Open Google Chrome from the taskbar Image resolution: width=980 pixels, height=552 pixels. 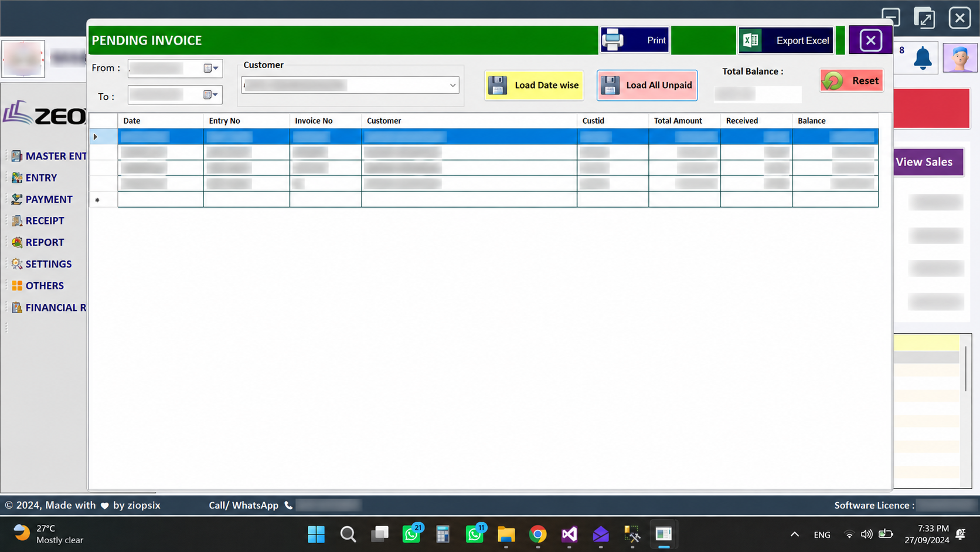coord(537,534)
